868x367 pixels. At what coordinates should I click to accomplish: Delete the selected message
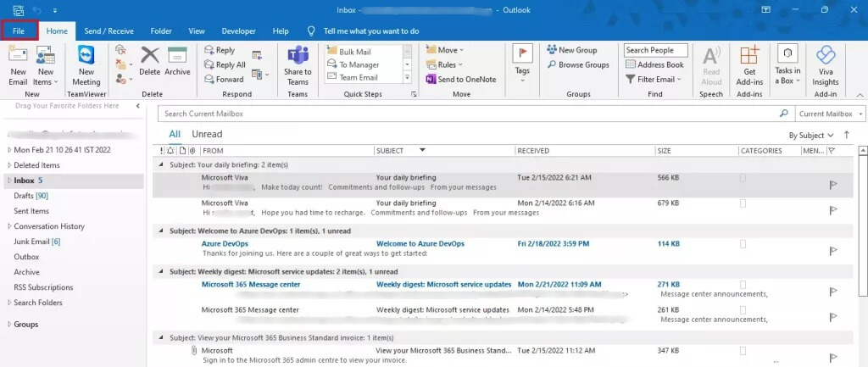point(149,61)
